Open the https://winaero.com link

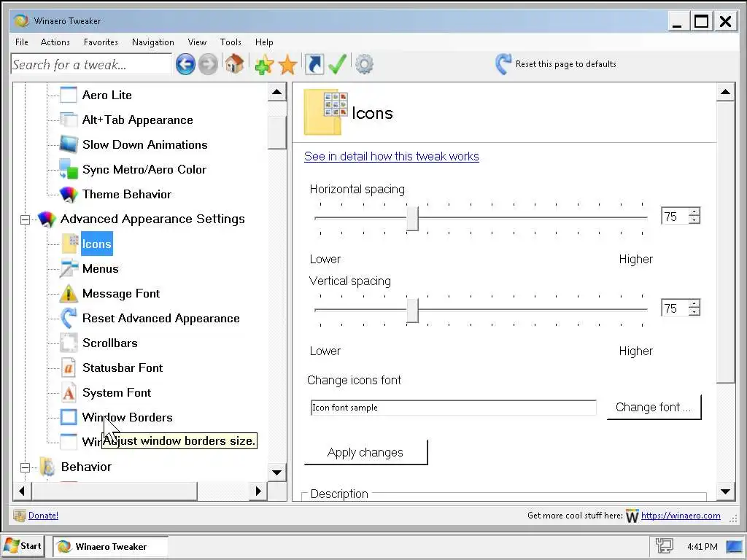point(681,516)
